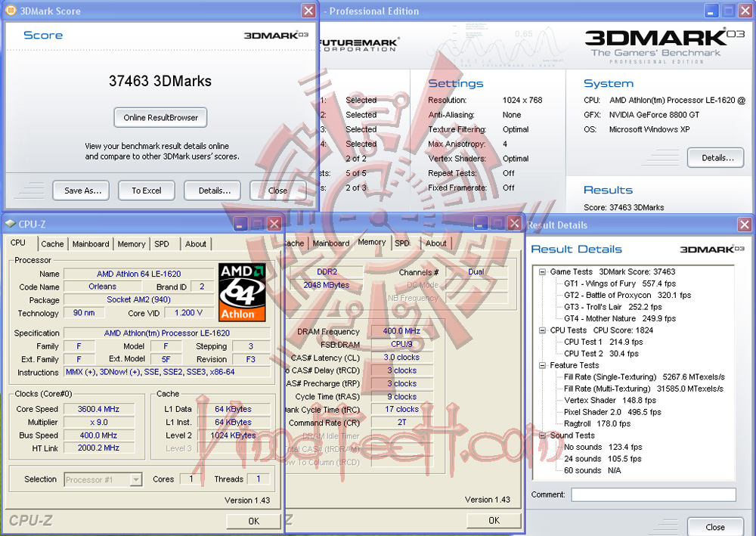Click the Multiplier x 9.0 value
Viewport: 756px width, 536px height.
click(99, 423)
